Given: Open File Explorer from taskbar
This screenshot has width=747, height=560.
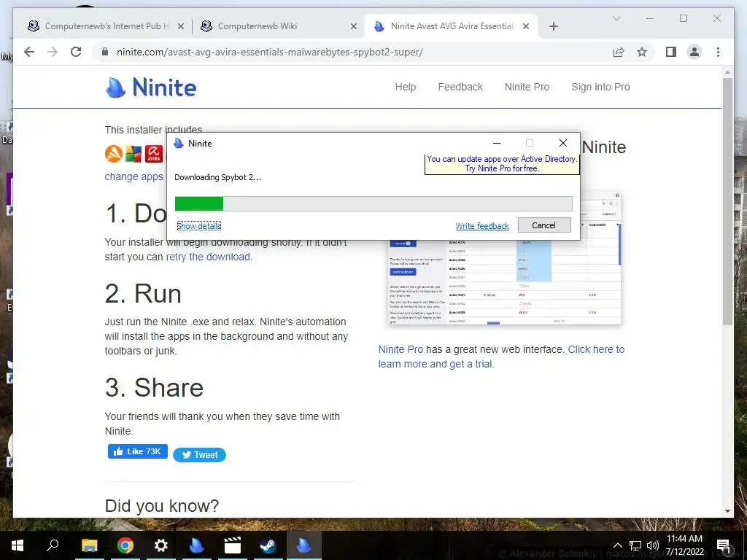Looking at the screenshot, I should point(89,545).
